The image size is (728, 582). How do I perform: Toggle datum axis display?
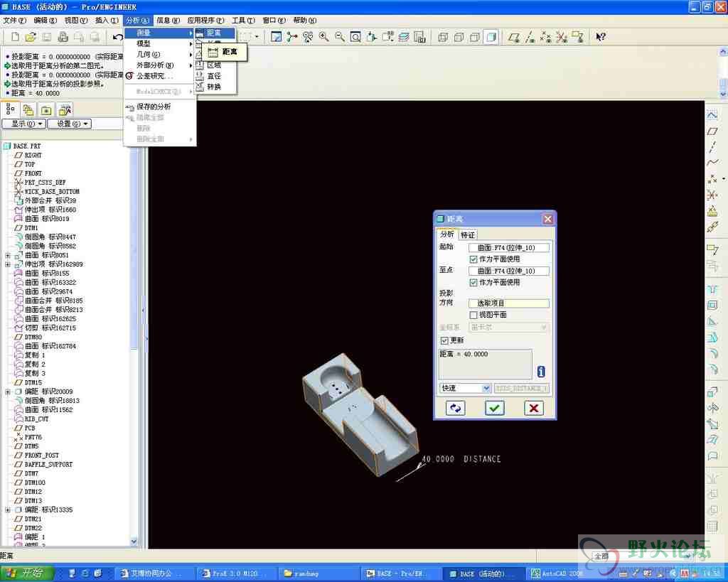point(530,37)
